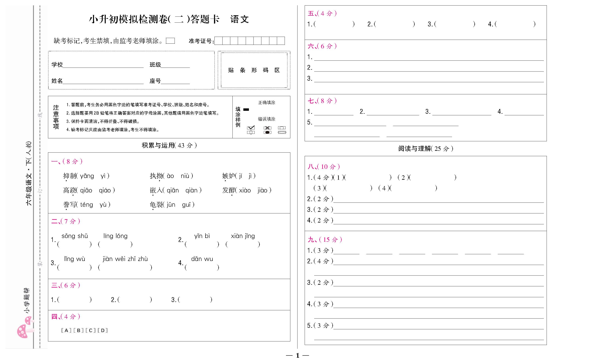Click the 正确填涂 label
The image size is (595, 364).
tap(267, 102)
